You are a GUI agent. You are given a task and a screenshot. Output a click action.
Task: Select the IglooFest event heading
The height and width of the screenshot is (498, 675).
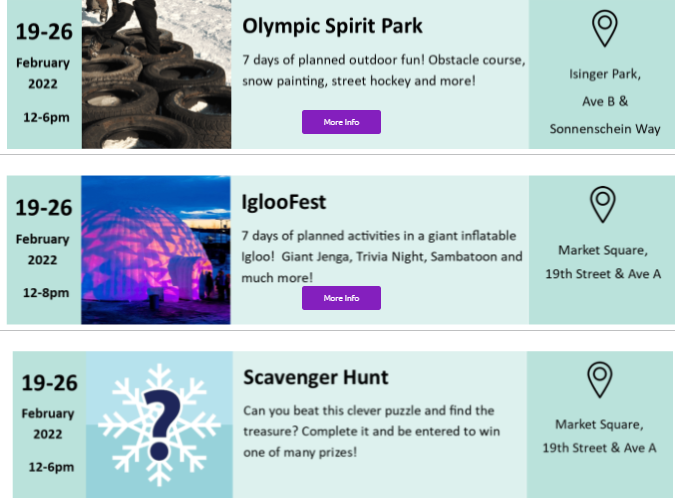tap(284, 202)
